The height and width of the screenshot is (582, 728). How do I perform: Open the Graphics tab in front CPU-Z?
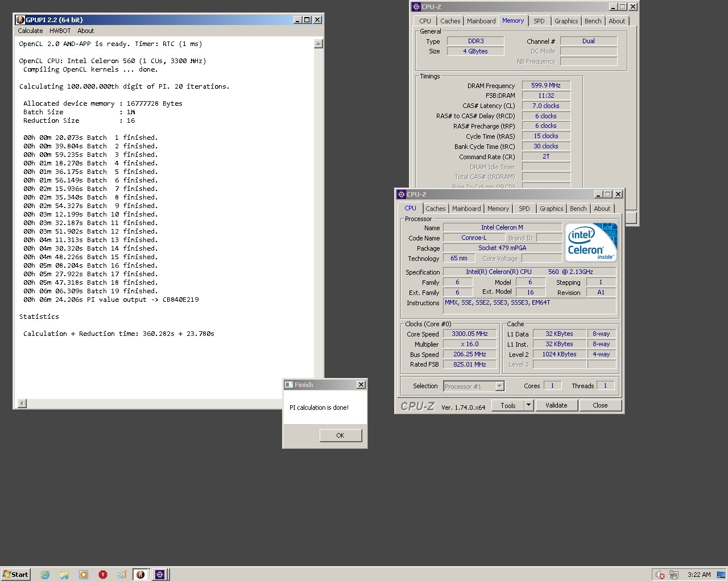[551, 209]
